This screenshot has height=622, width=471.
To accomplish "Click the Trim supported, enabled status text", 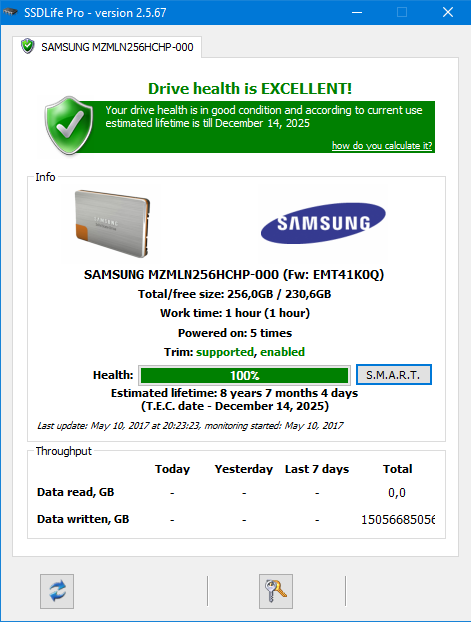I will (235, 352).
